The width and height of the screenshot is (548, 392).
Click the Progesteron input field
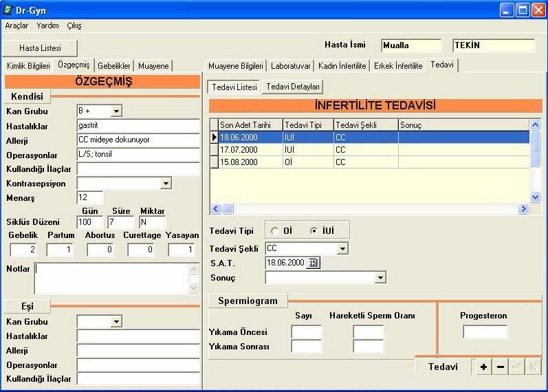(x=485, y=332)
